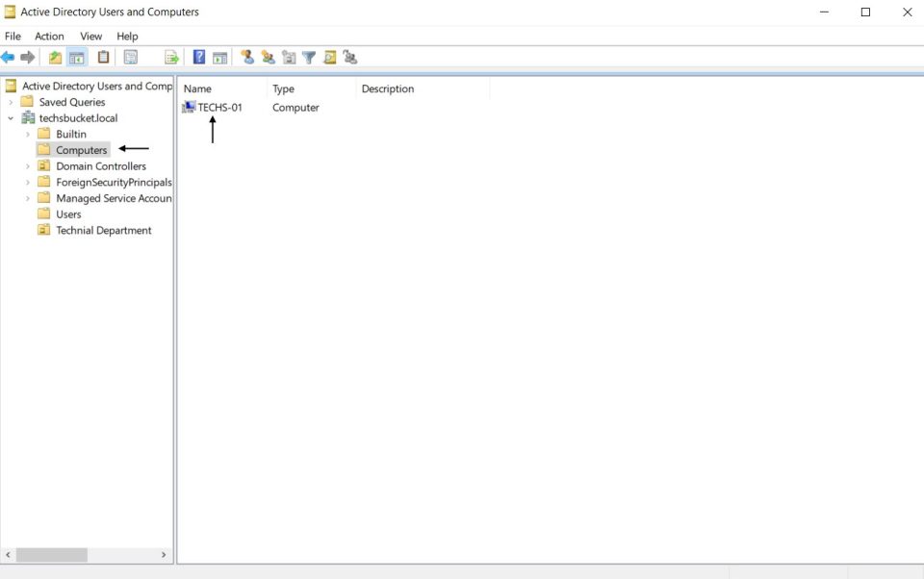Viewport: 924px width, 579px height.
Task: Create a new organizational unit icon
Action: coord(289,57)
